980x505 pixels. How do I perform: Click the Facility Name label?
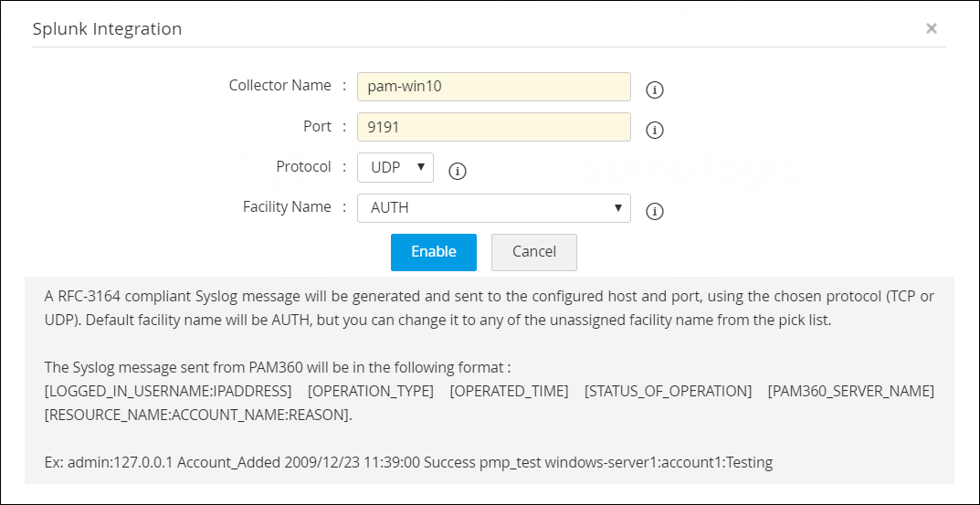[287, 207]
